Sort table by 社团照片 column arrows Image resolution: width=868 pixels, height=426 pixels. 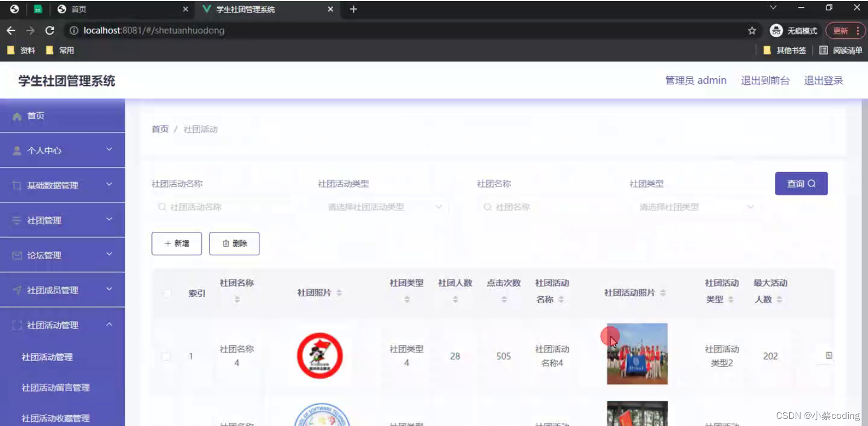[x=339, y=293]
